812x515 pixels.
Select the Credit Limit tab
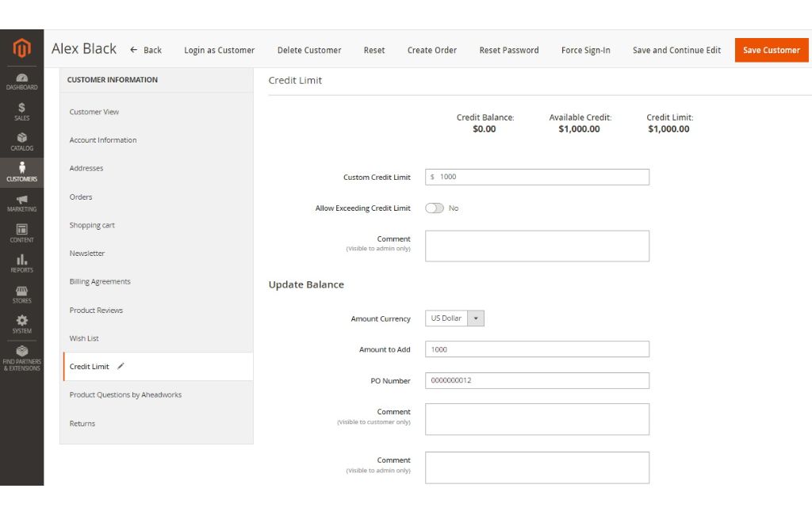(x=158, y=367)
